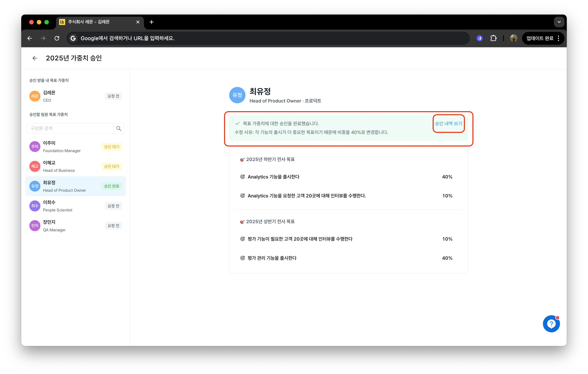Open the Chrome three-dot menu
588x374 pixels.
[558, 38]
